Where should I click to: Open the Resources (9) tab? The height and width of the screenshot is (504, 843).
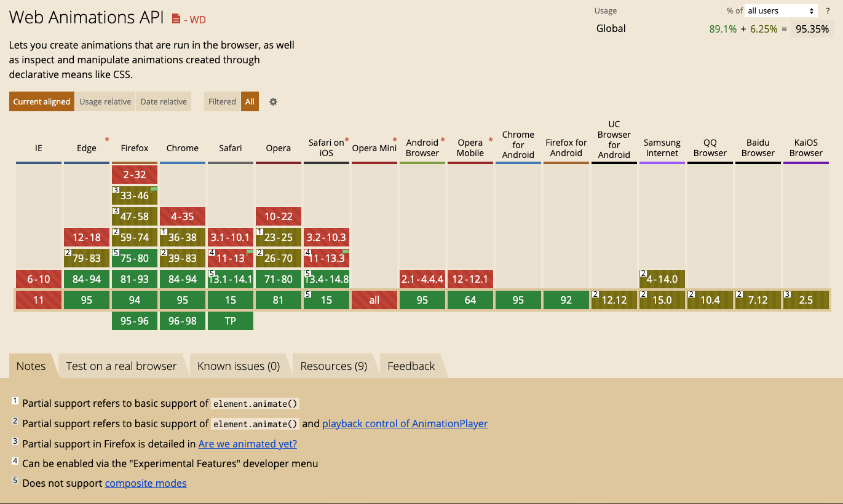click(334, 366)
